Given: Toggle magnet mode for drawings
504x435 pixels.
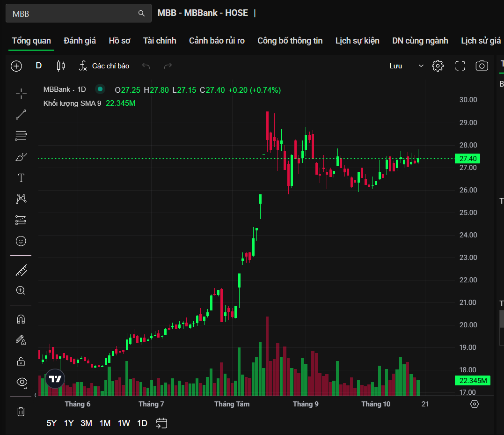Looking at the screenshot, I should [21, 319].
